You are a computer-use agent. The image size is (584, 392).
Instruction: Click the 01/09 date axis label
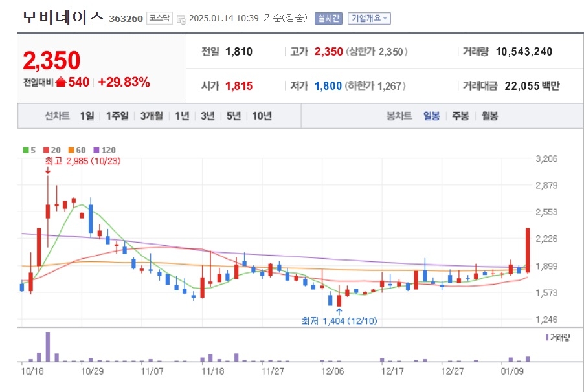pos(512,371)
